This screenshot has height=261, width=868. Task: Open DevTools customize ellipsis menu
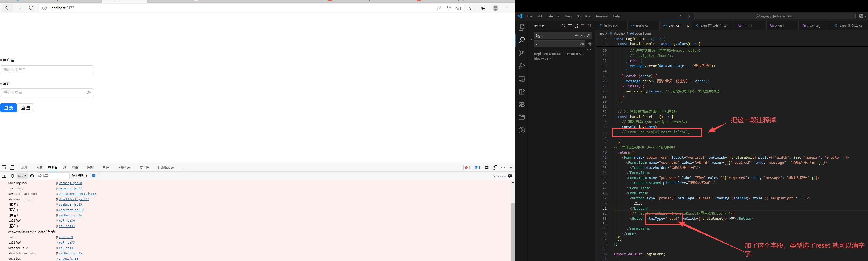pyautogui.click(x=503, y=167)
